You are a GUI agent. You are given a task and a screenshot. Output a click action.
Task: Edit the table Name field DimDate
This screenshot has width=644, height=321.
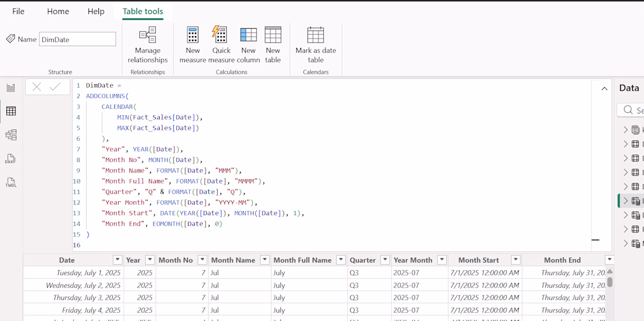coord(77,39)
